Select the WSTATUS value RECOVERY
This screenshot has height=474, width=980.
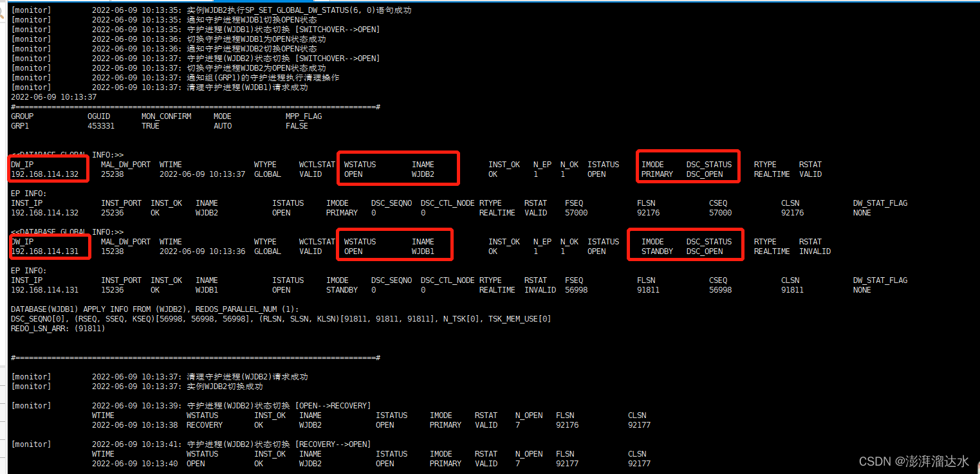coord(205,425)
